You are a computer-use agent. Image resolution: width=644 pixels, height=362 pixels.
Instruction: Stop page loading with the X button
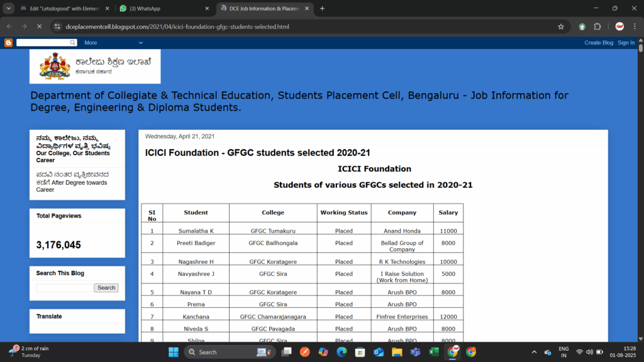tap(38, 26)
